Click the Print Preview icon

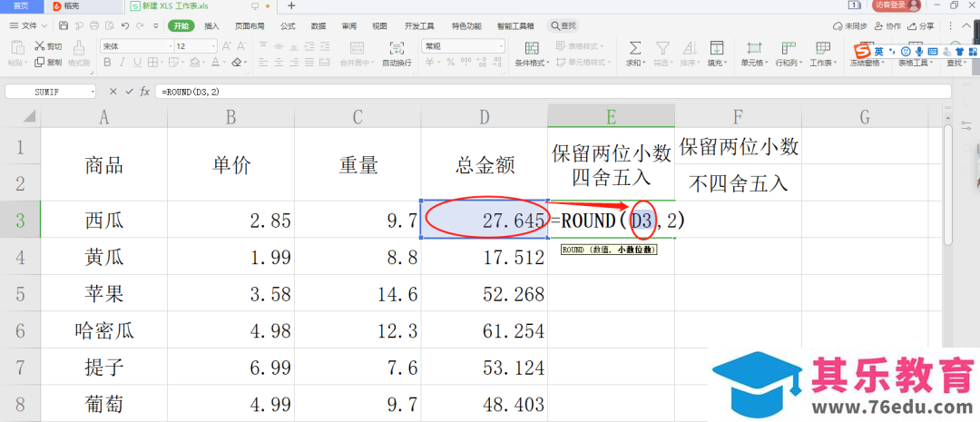click(110, 25)
